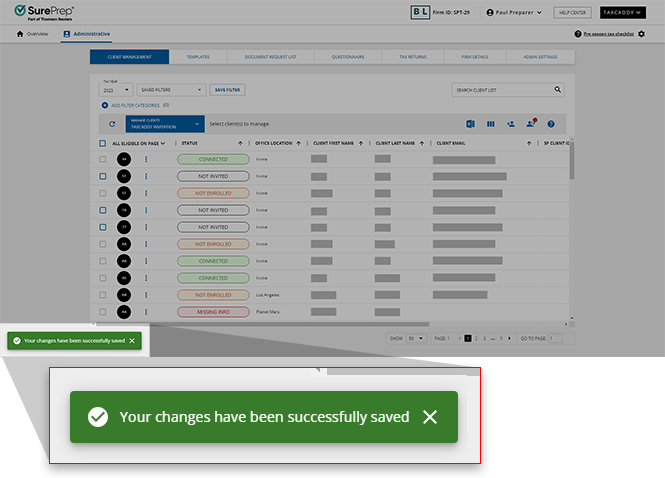This screenshot has width=665, height=478.
Task: Click the plus icon beside Add Filter Categories
Action: click(x=104, y=105)
